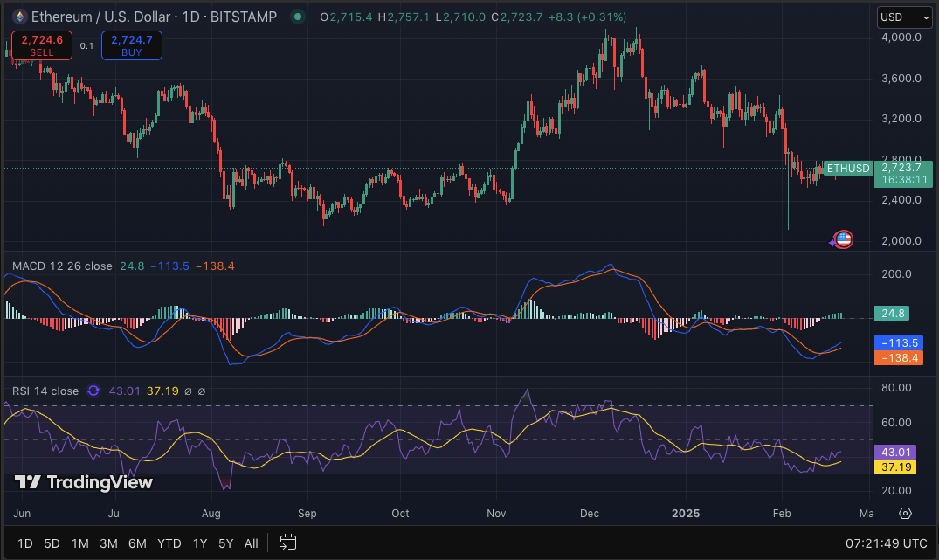Open the go-to-date calendar icon
939x560 pixels.
coord(288,542)
